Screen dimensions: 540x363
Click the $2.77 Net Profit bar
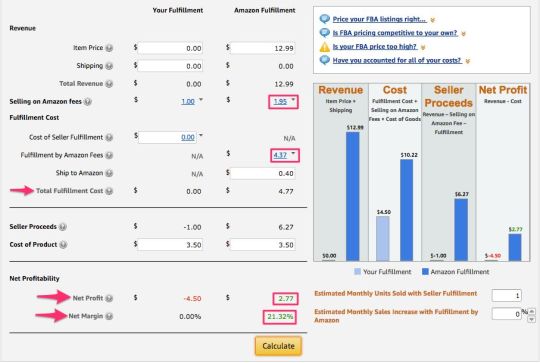515,247
